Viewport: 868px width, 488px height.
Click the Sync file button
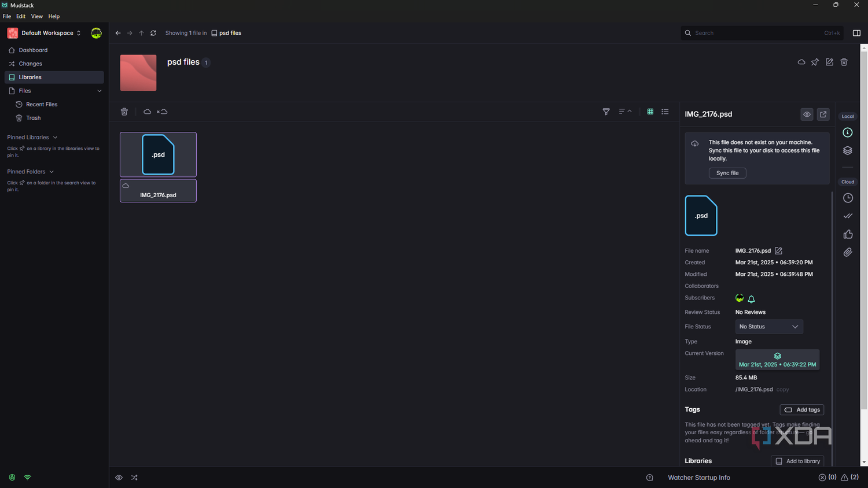tap(727, 173)
